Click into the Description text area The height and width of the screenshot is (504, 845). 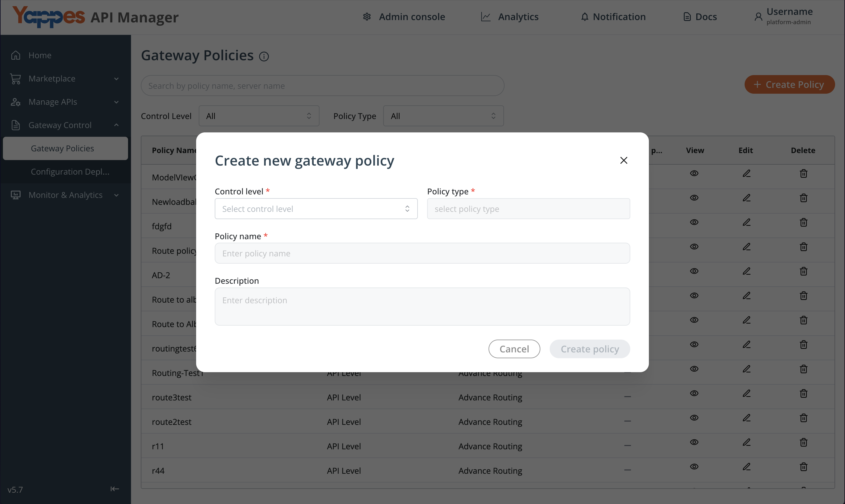(422, 306)
